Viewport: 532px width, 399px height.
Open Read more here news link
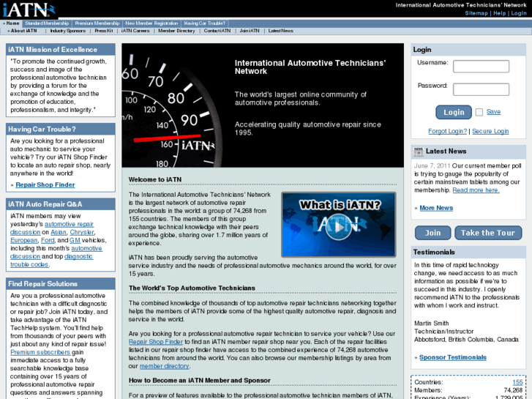(x=476, y=190)
